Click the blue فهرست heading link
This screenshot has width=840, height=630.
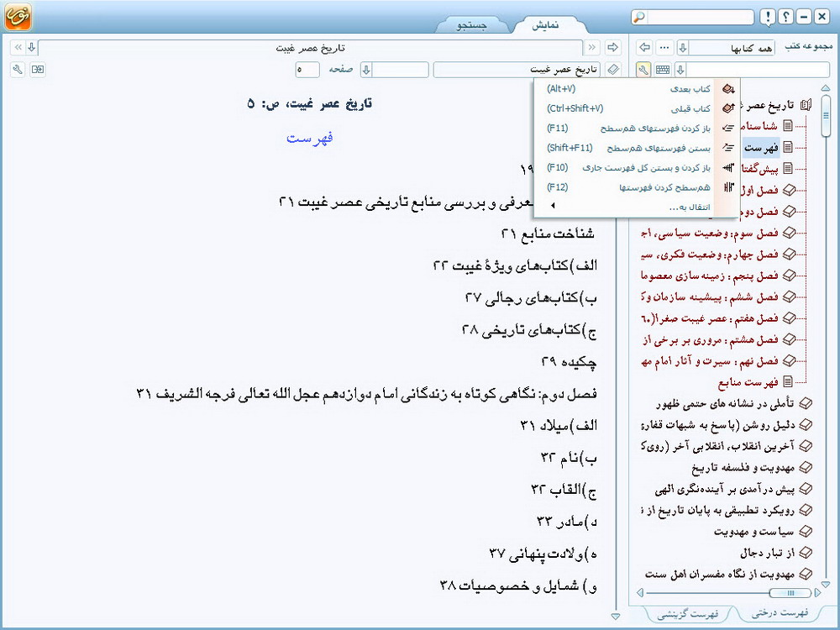[x=310, y=139]
